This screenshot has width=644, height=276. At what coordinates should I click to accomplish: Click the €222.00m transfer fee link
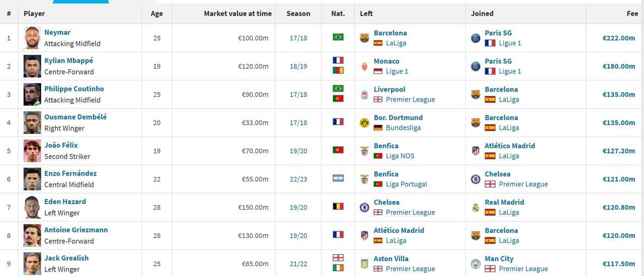click(x=619, y=38)
